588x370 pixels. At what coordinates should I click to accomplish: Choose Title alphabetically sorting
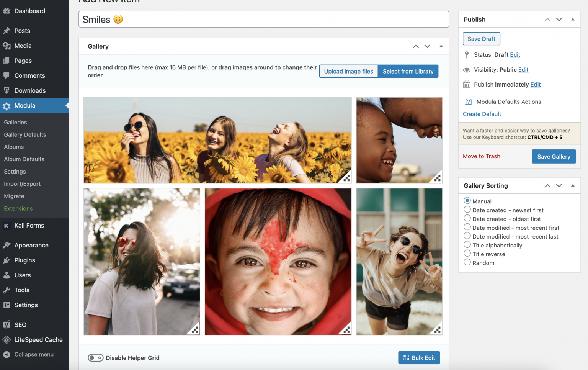(467, 244)
